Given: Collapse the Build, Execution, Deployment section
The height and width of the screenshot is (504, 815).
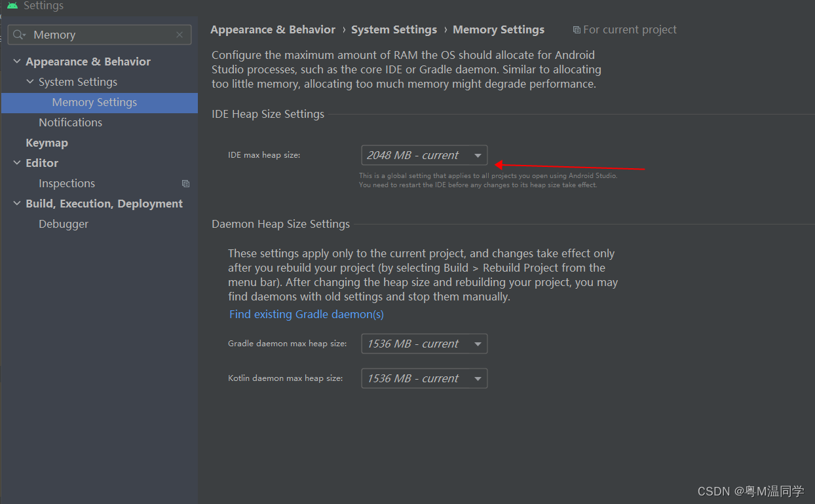Looking at the screenshot, I should (x=16, y=204).
